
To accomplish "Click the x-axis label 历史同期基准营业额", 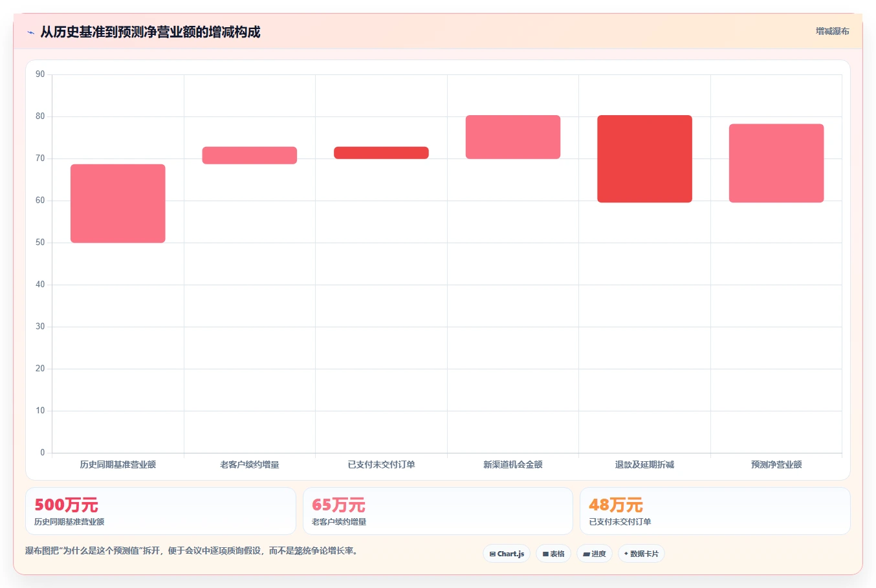I will click(x=118, y=464).
